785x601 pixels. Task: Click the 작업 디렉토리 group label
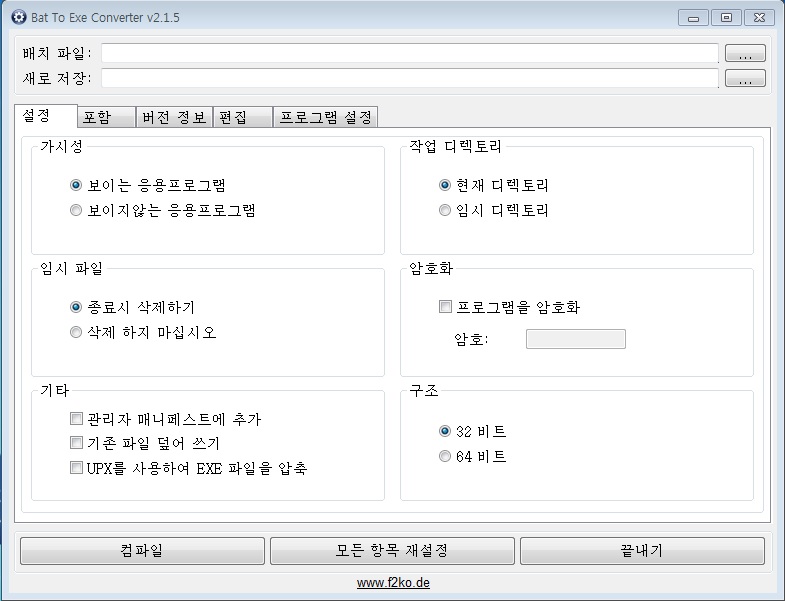456,146
